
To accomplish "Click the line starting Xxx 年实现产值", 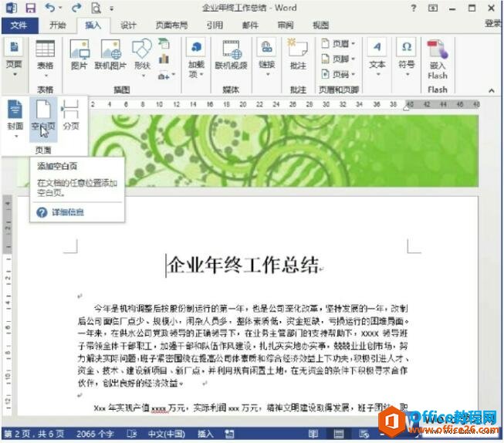I will 251,408.
